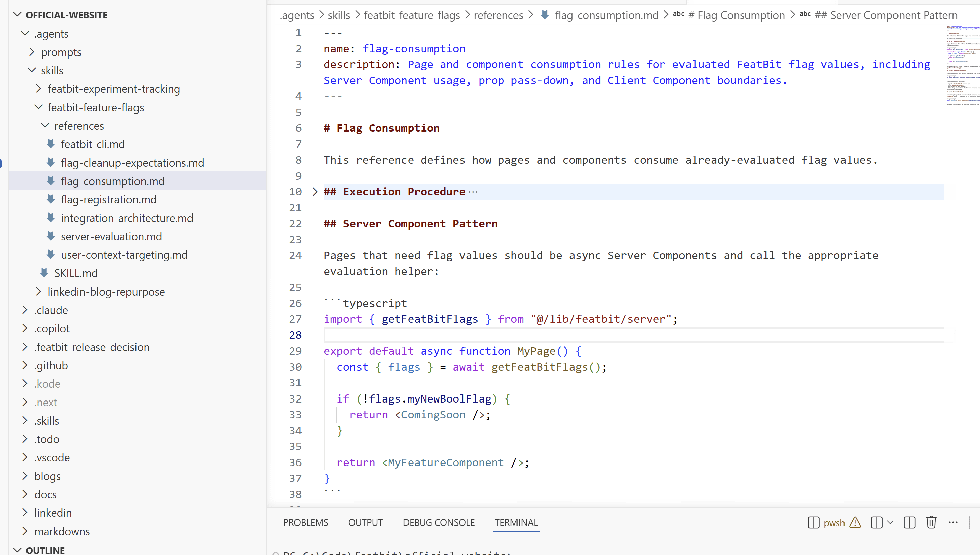This screenshot has width=980, height=555.
Task: Unfold the Execution Procedure section arrow
Action: (x=315, y=191)
